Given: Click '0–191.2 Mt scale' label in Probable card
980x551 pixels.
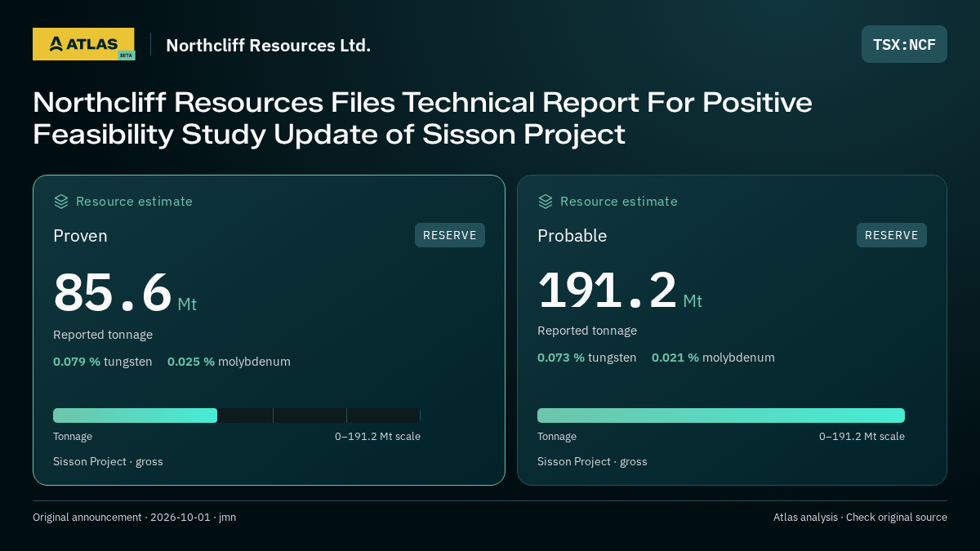Looking at the screenshot, I should [x=862, y=437].
